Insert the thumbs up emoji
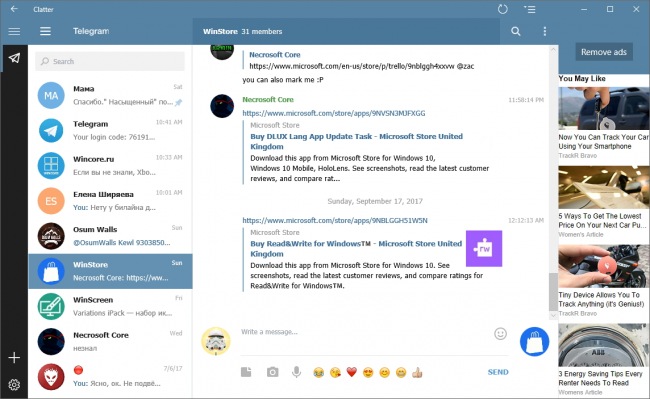 pos(417,372)
